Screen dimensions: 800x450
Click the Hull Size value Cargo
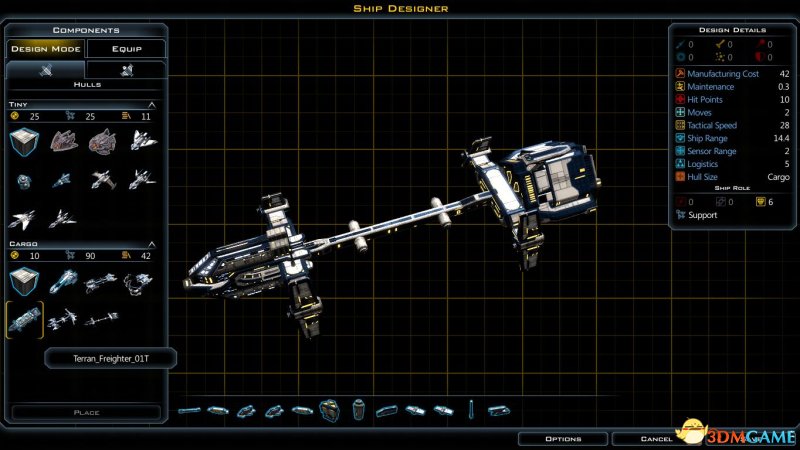pos(778,177)
